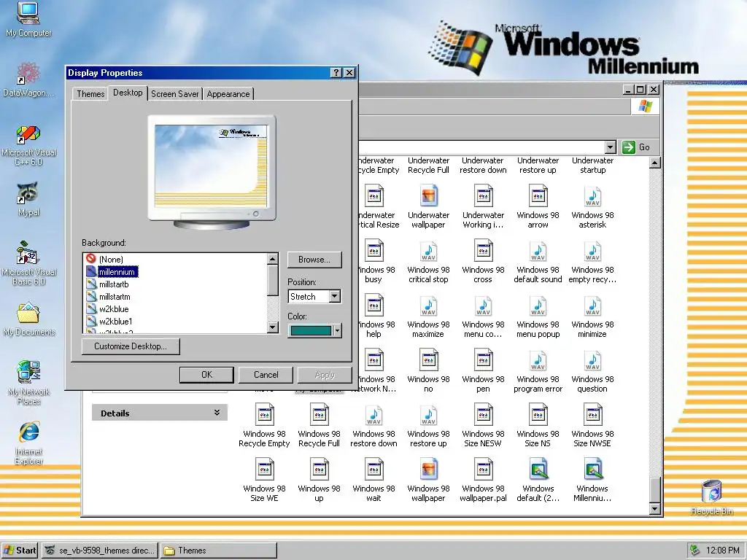Viewport: 747px width, 560px height.
Task: Select millstartb background entry
Action: [114, 284]
